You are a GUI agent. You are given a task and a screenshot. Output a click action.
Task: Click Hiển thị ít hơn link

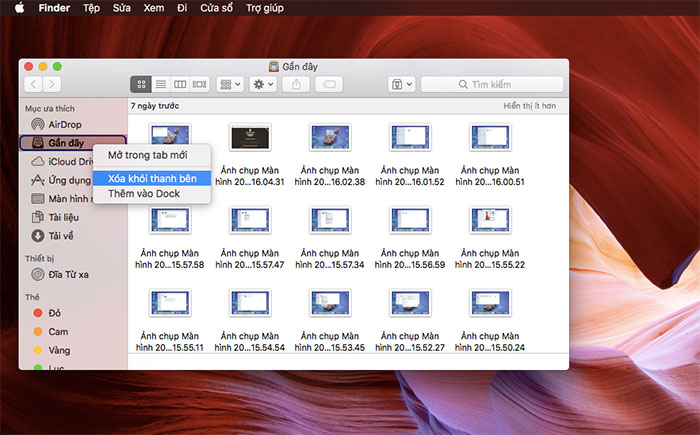[529, 106]
